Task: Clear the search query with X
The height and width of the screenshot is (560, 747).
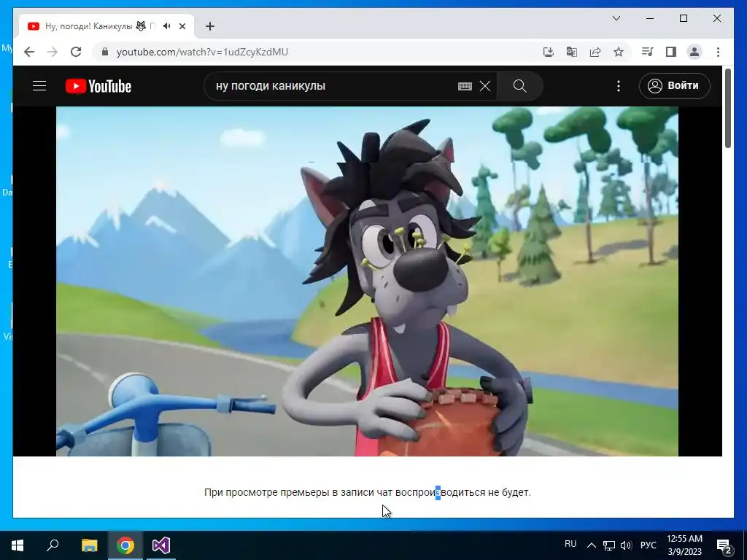Action: point(485,86)
